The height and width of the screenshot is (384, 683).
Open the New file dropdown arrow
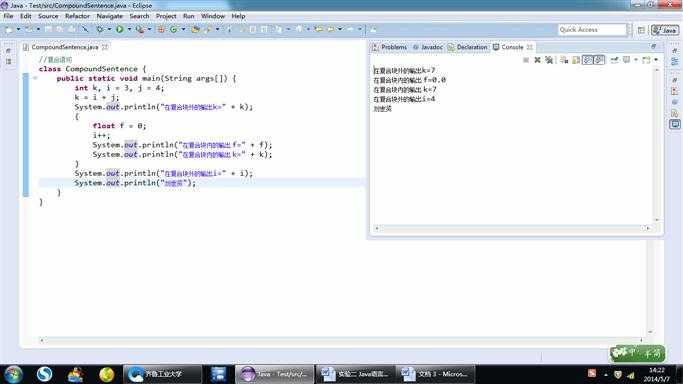(18, 29)
